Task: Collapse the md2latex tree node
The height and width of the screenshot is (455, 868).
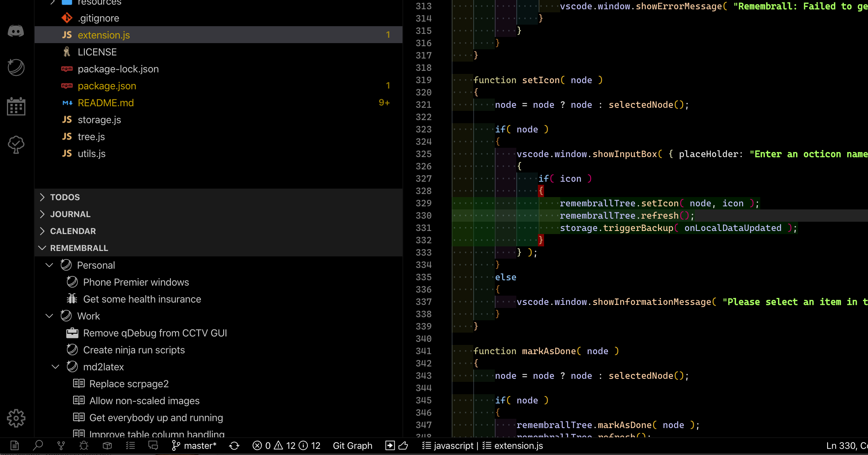Action: tap(55, 367)
